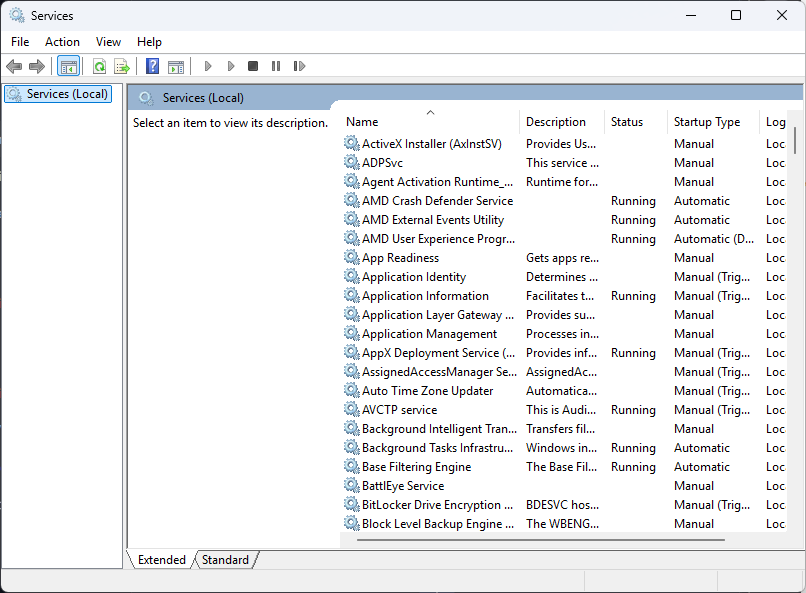The width and height of the screenshot is (806, 593).
Task: Click the Back arrow in the toolbar
Action: tap(14, 66)
